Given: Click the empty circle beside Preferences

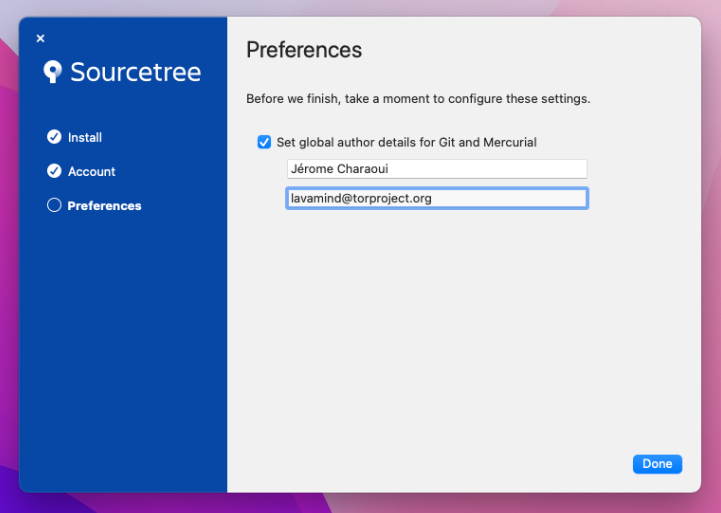Looking at the screenshot, I should click(54, 205).
